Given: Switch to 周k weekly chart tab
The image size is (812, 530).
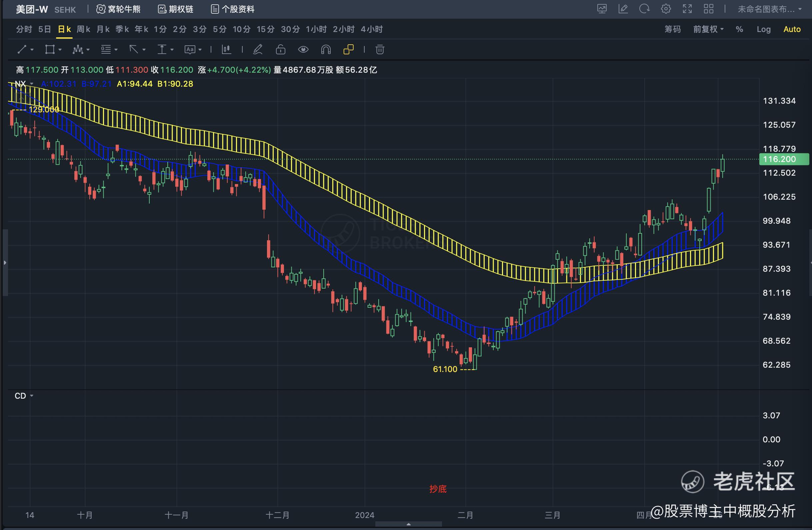Looking at the screenshot, I should pyautogui.click(x=83, y=29).
